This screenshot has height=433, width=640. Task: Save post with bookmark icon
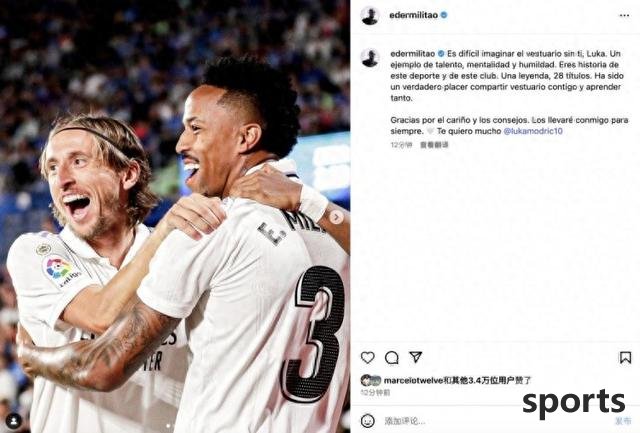(x=625, y=358)
